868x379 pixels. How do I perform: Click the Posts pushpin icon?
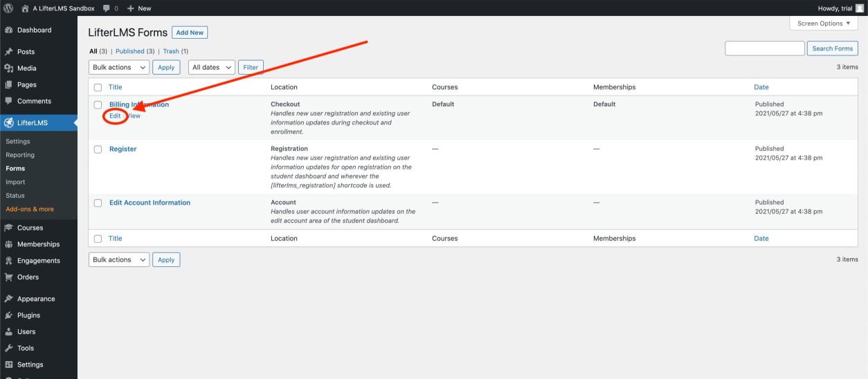[x=8, y=52]
